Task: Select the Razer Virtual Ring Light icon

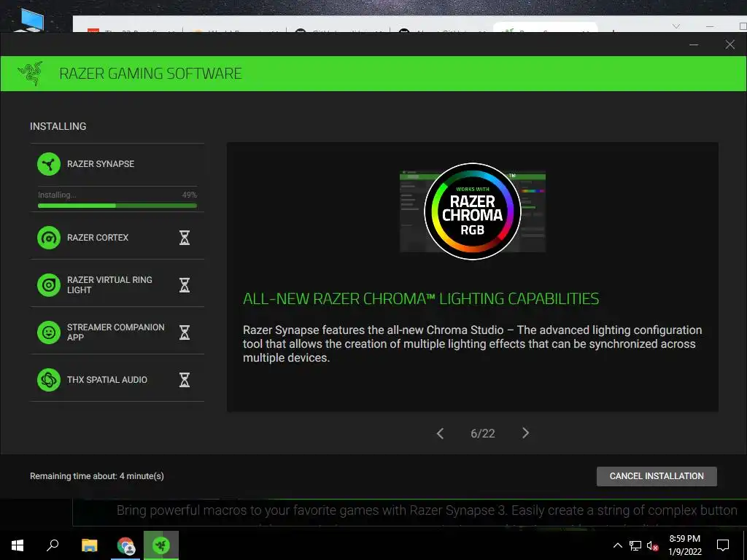Action: pyautogui.click(x=49, y=285)
